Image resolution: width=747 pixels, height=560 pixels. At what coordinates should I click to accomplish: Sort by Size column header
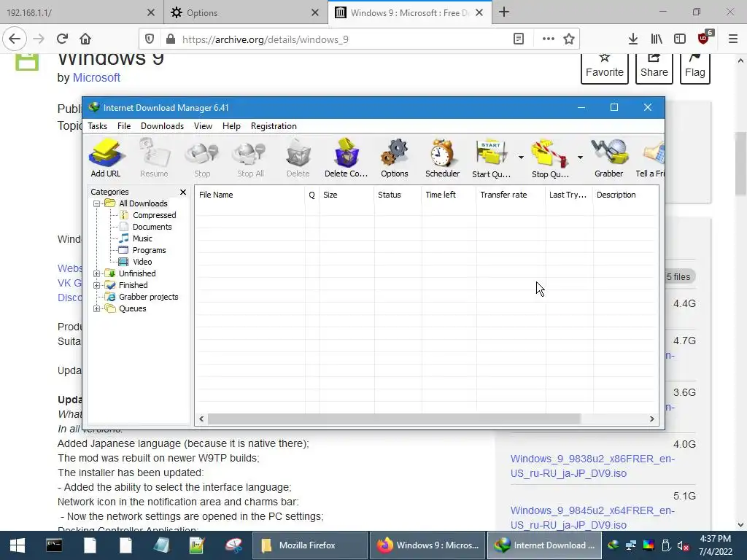pos(347,195)
